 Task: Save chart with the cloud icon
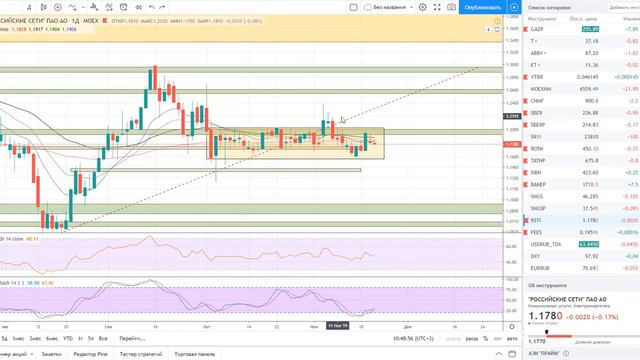[x=368, y=7]
